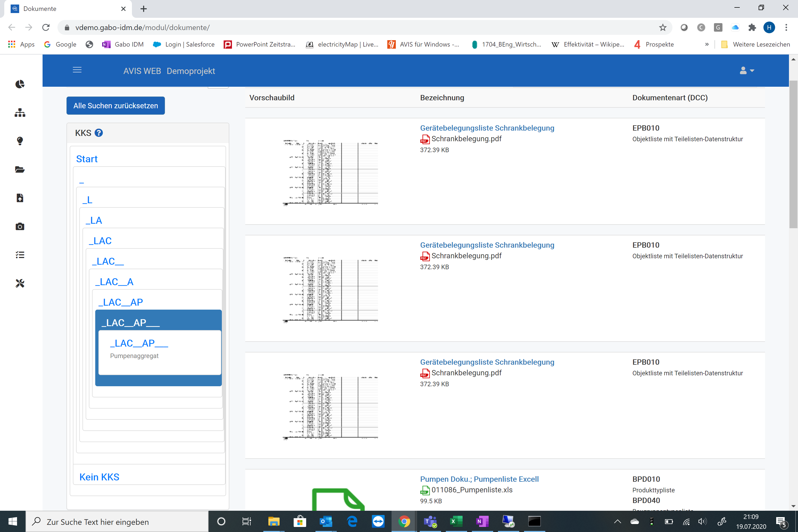Open the browser extensions puzzle icon

(752, 27)
